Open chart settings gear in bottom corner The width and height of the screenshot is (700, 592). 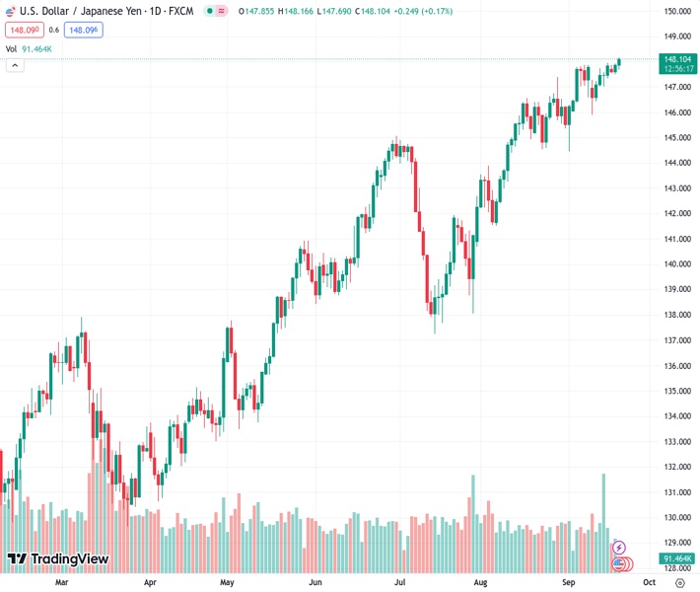coord(679,583)
